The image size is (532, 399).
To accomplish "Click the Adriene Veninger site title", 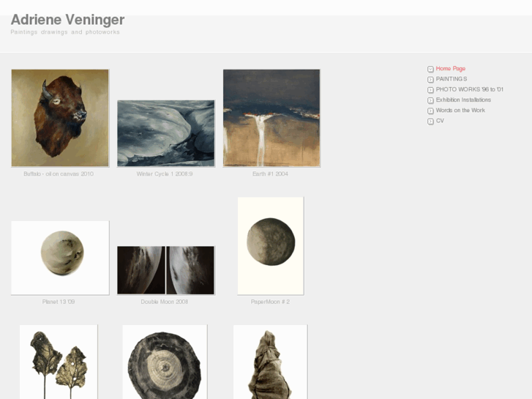I will (67, 20).
